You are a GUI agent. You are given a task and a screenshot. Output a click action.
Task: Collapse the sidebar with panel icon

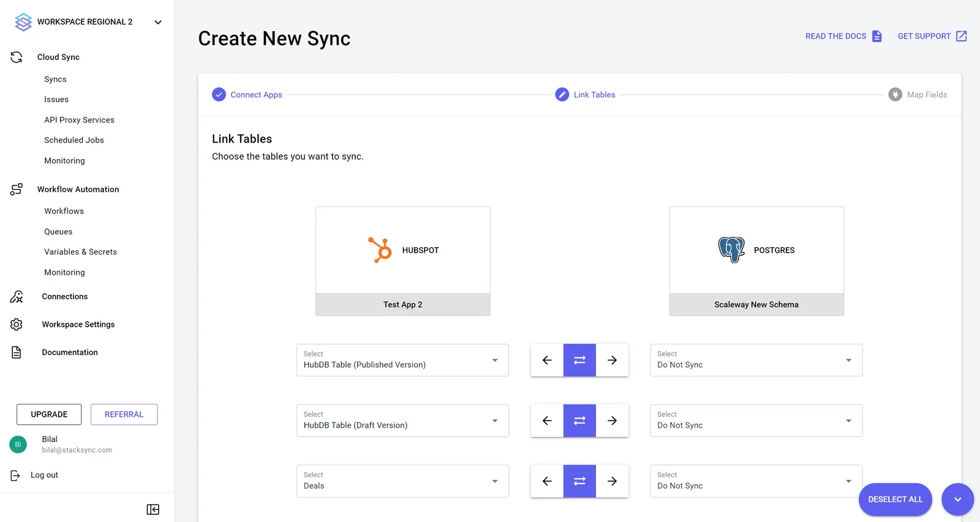coord(153,509)
